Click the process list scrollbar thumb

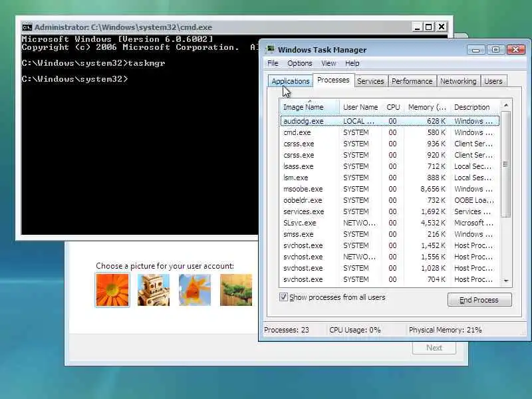coord(506,164)
